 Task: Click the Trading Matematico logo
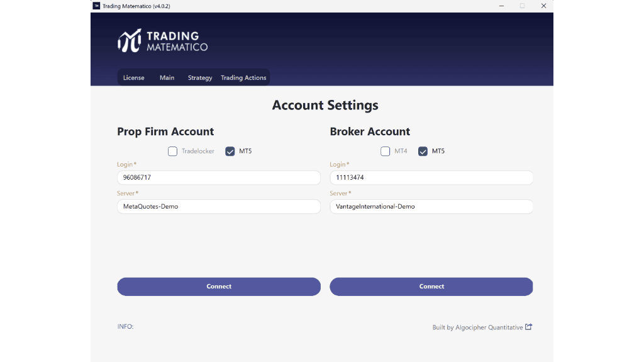coord(162,40)
